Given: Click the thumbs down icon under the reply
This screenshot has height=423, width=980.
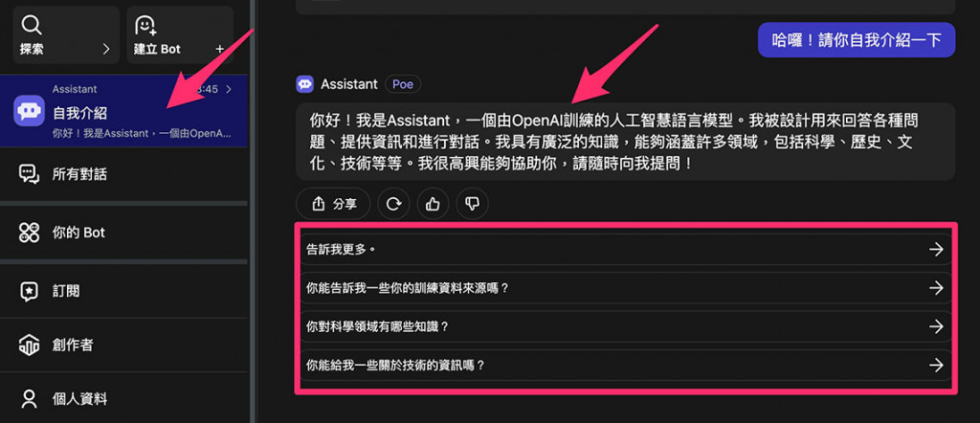Looking at the screenshot, I should click(x=472, y=204).
